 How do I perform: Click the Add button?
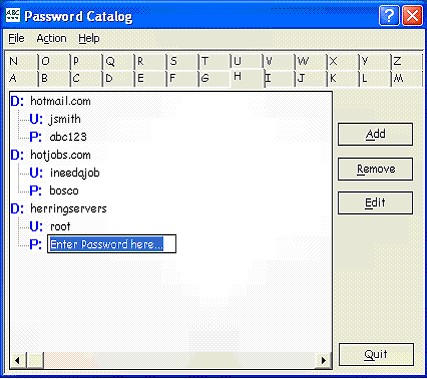(375, 134)
